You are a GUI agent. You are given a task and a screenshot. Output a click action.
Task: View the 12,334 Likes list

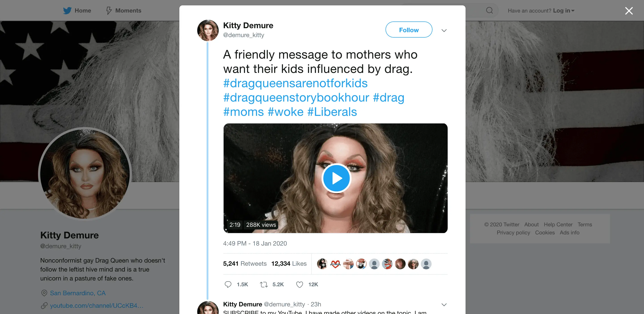click(x=289, y=263)
